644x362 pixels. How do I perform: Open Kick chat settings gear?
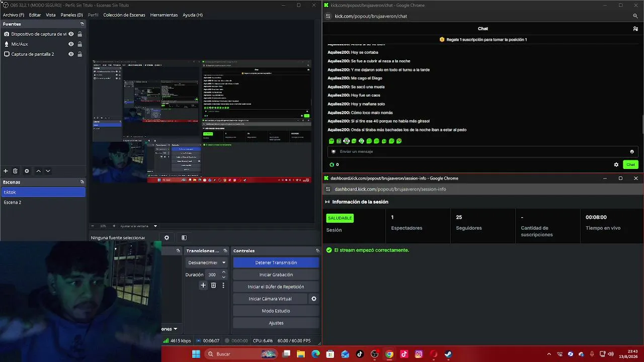click(616, 164)
